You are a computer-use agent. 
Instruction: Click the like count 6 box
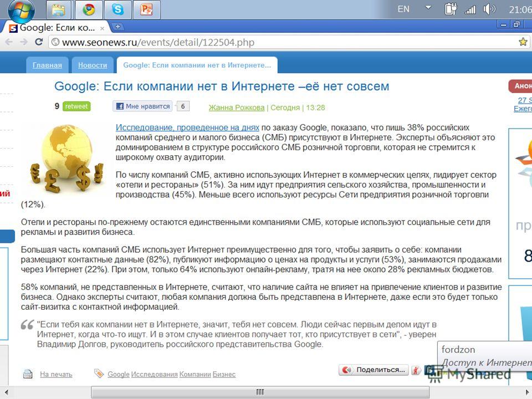[183, 106]
